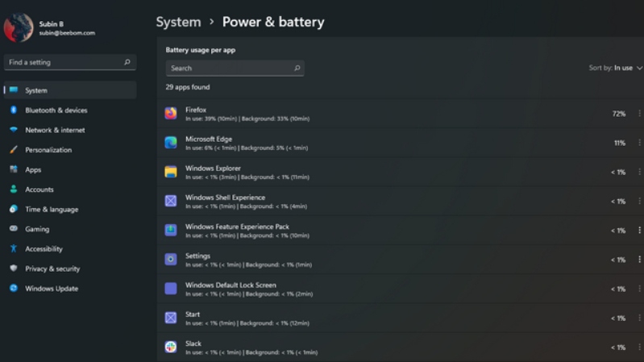This screenshot has height=362, width=644.
Task: Go to Personalization settings
Action: coord(70,150)
